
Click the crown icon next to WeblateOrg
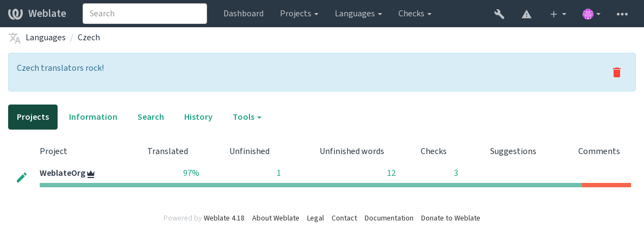(91, 174)
